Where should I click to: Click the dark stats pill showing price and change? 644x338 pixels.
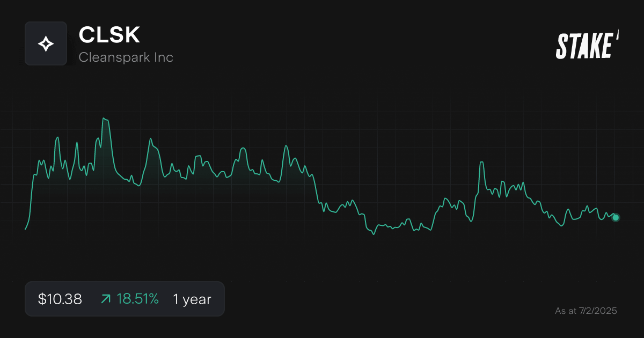[125, 299]
